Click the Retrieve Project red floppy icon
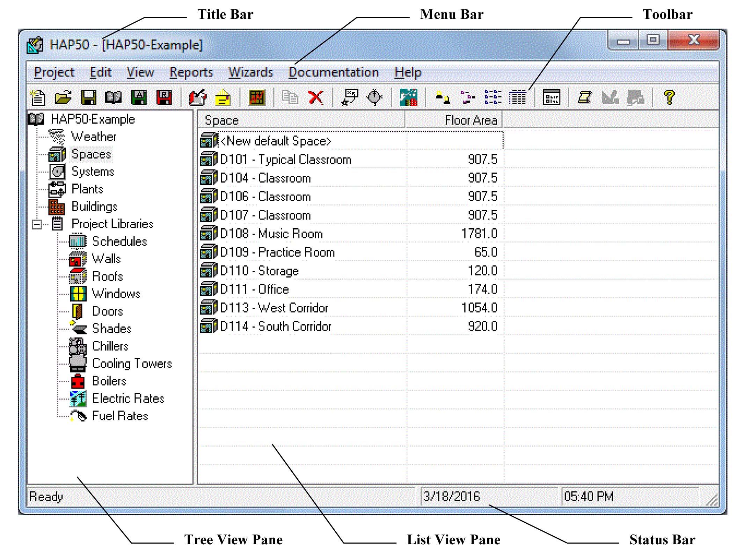Screen dimensions: 751x560 164,97
